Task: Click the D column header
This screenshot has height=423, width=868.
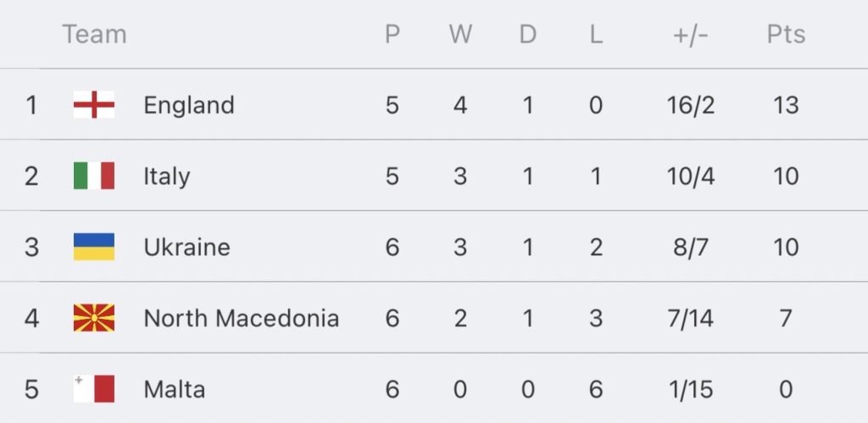Action: click(528, 34)
